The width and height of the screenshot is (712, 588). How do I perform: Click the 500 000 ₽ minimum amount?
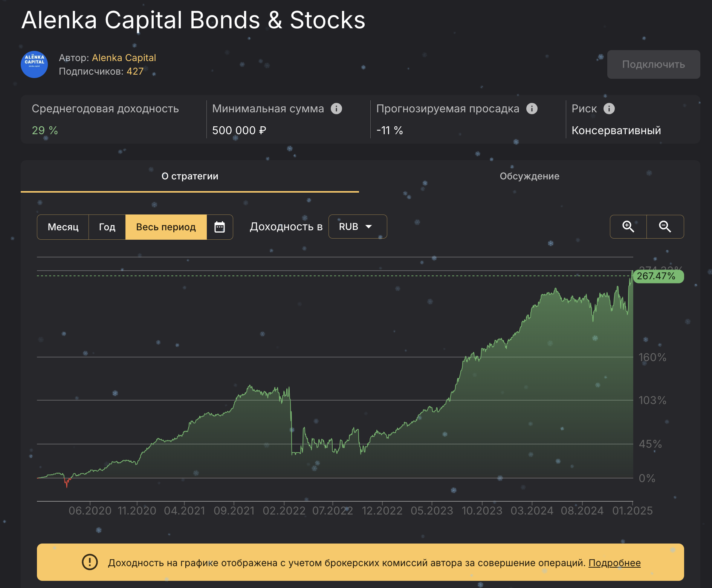(x=239, y=130)
